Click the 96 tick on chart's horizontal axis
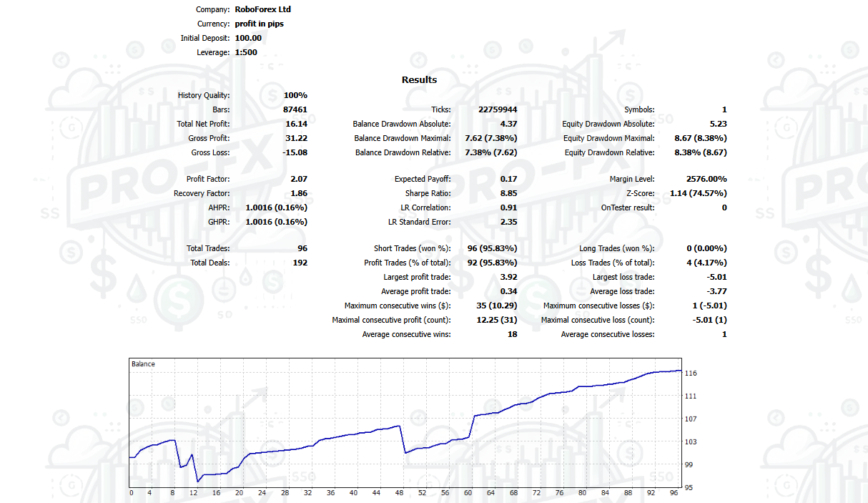This screenshot has width=868, height=503. pyautogui.click(x=674, y=493)
